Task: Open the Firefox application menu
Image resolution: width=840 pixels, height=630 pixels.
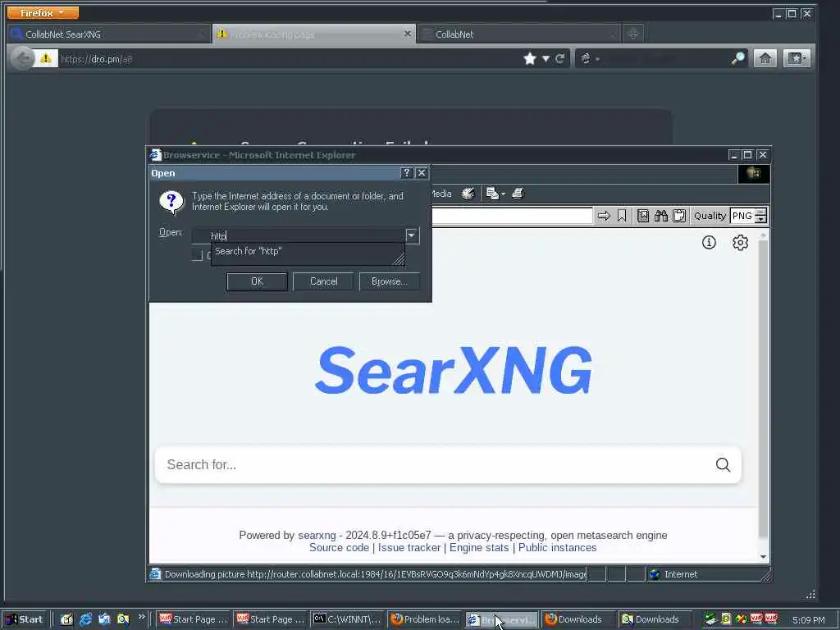Action: 43,12
